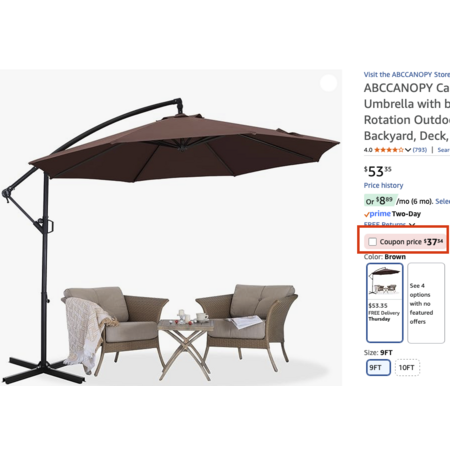Image resolution: width=450 pixels, height=450 pixels.
Task: Click the $53.35 main price
Action: click(x=378, y=171)
